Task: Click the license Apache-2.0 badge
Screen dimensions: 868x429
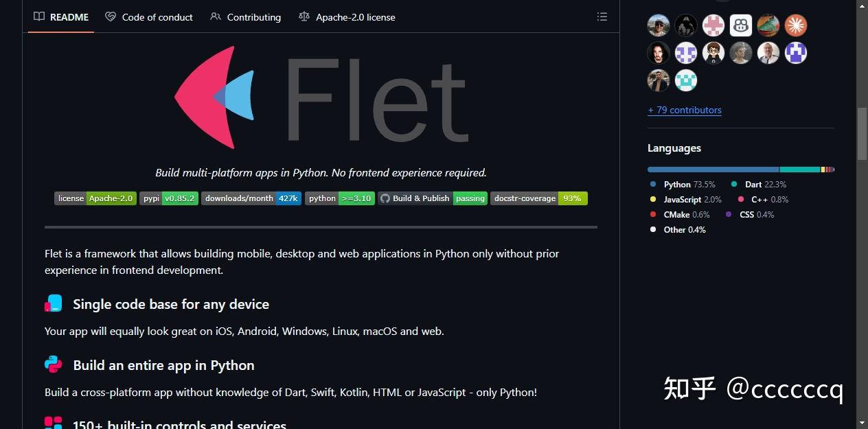Action: coord(95,198)
